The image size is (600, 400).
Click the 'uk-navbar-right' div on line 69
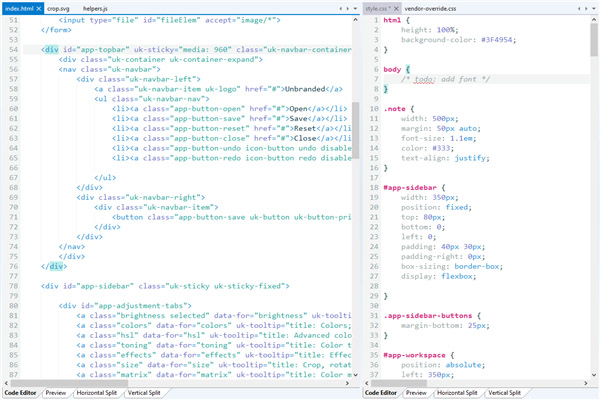140,197
